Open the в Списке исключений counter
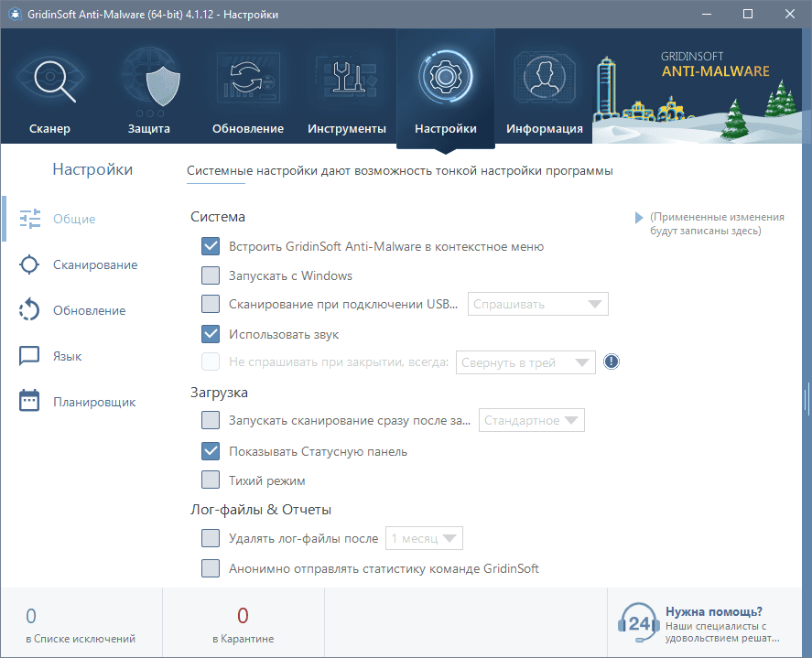The image size is (812, 658). tap(81, 625)
